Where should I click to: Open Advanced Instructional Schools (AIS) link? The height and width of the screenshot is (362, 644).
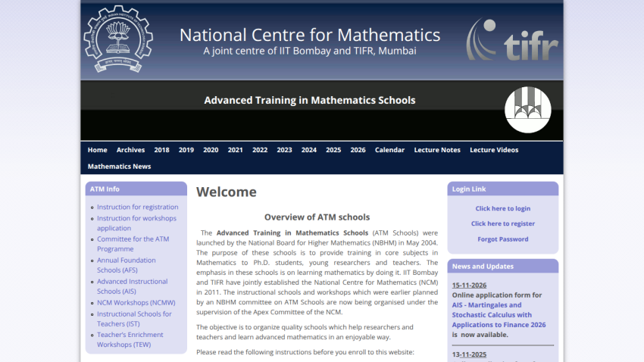tap(133, 286)
